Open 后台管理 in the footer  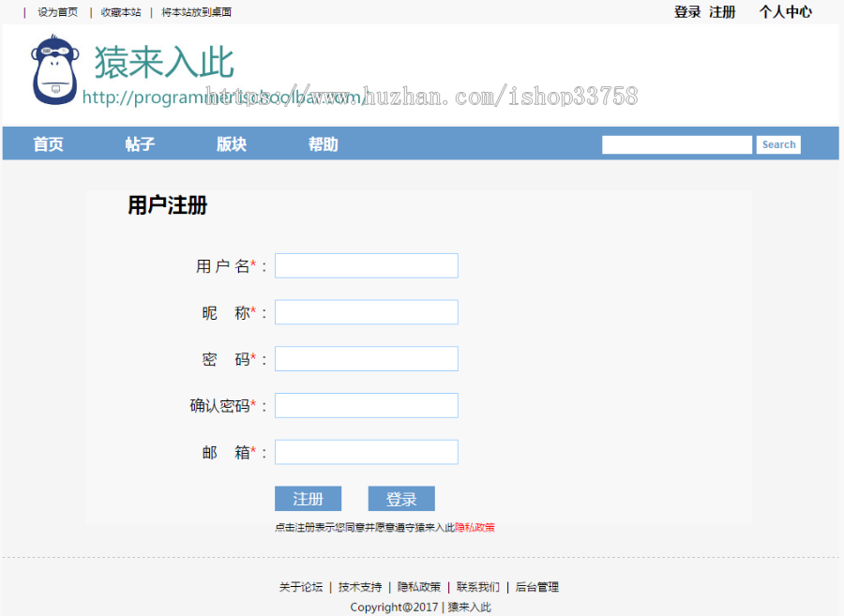(536, 586)
